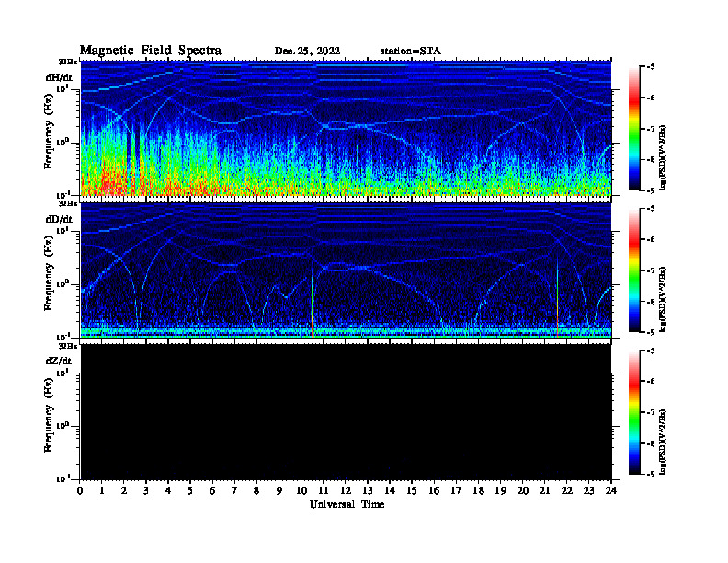Click the black dZ/dt spectrogram plot
Screen dimensions: 728x563
(x=346, y=412)
